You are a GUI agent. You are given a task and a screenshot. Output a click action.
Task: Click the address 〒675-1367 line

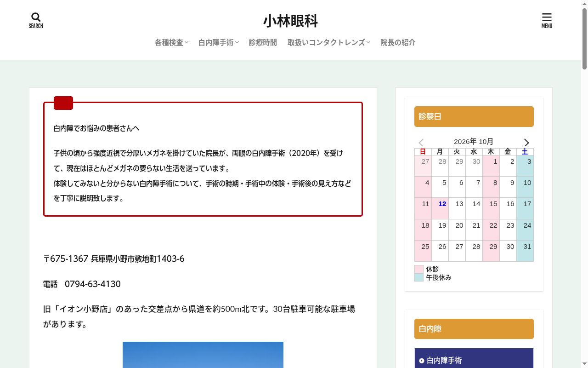pyautogui.click(x=114, y=259)
